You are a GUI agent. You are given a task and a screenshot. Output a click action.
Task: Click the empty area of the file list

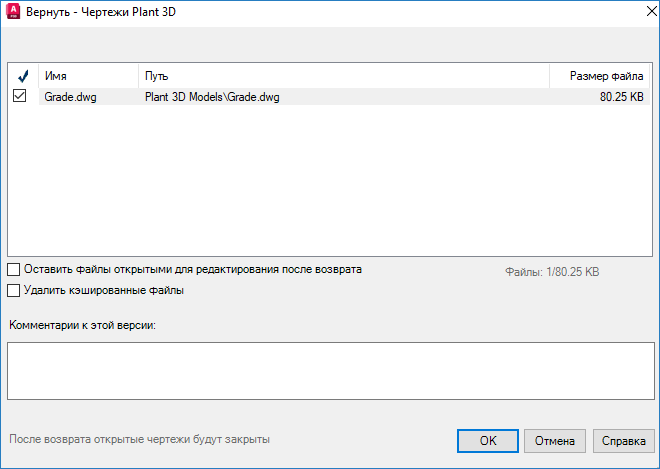tap(330, 180)
